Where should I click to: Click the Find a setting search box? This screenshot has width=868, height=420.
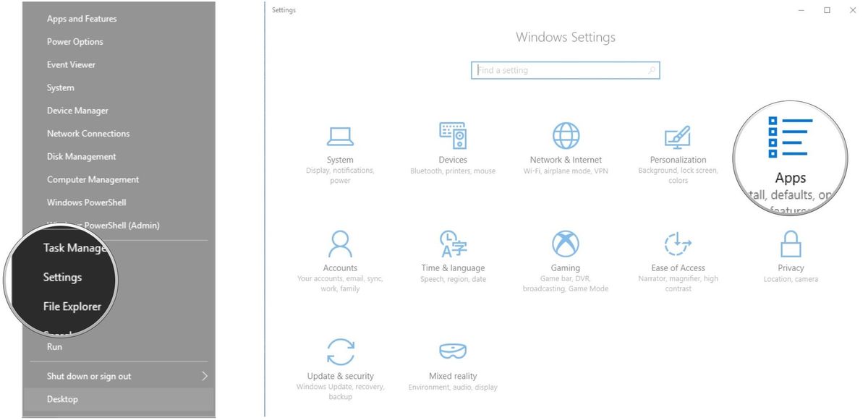[565, 70]
